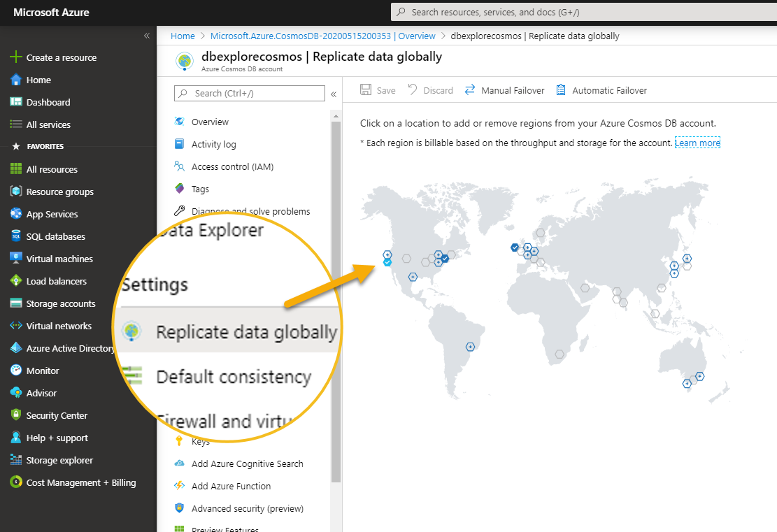This screenshot has height=532, width=777.
Task: Open Diagnose and solve problems
Action: point(251,211)
